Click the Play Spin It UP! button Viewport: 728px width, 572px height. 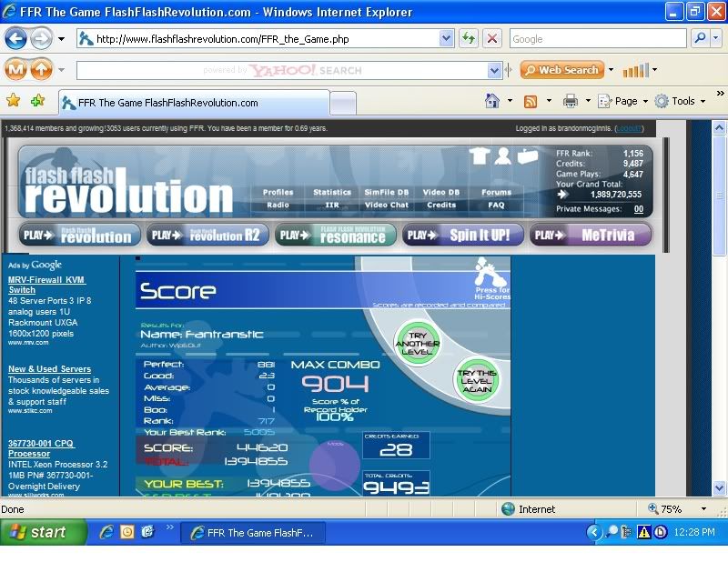(x=463, y=235)
